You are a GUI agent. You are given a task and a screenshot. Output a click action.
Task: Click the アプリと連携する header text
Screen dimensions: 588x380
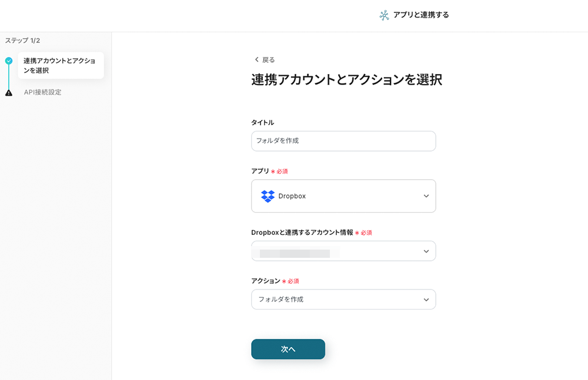click(421, 15)
